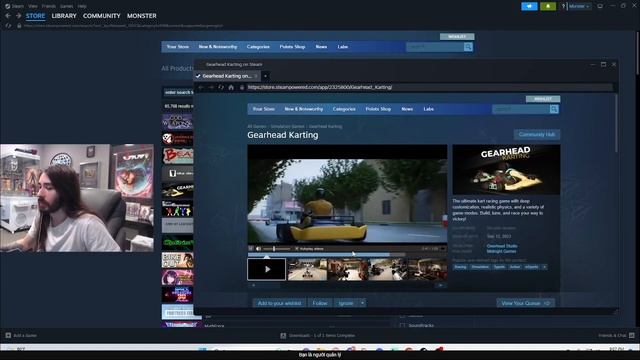Mute the trailer volume speaker icon
This screenshot has height=360, width=640.
[x=258, y=249]
